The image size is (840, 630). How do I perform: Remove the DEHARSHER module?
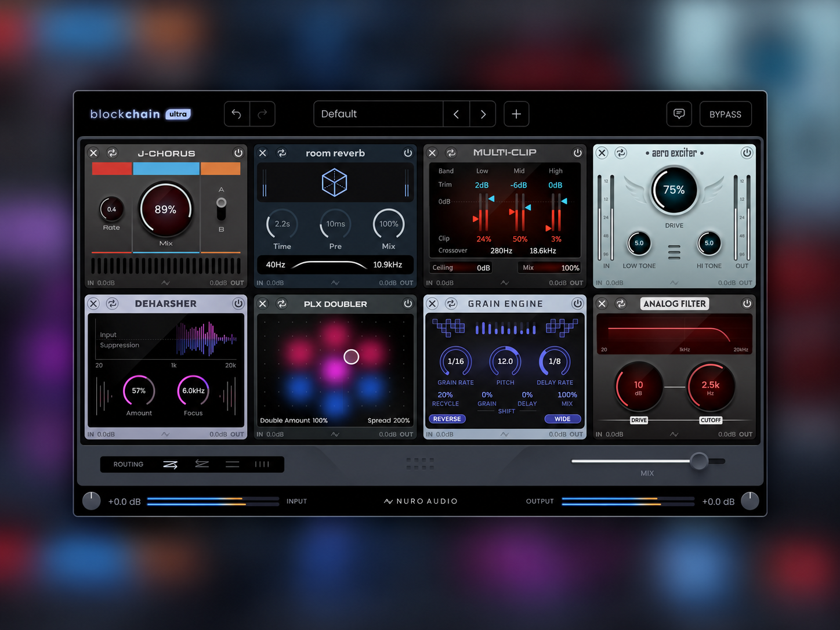pos(93,303)
